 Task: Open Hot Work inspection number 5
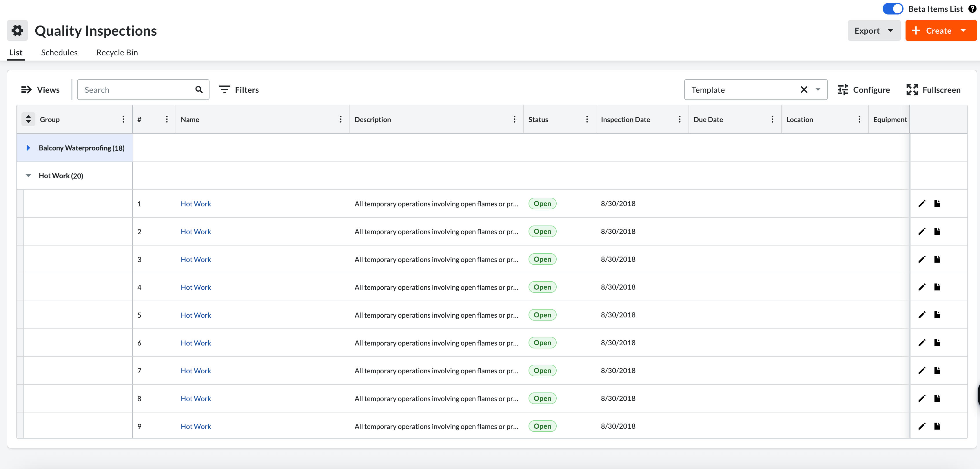pos(196,315)
